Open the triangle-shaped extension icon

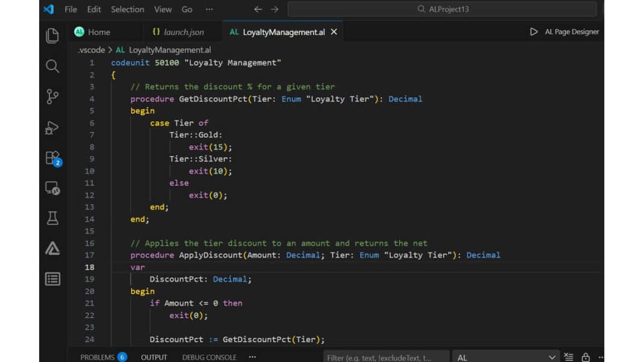(x=52, y=248)
